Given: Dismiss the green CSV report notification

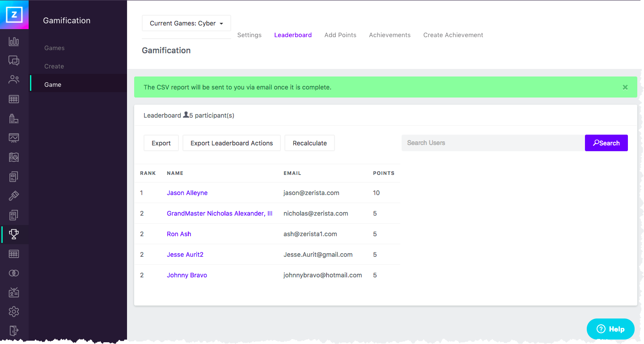Looking at the screenshot, I should click(625, 87).
